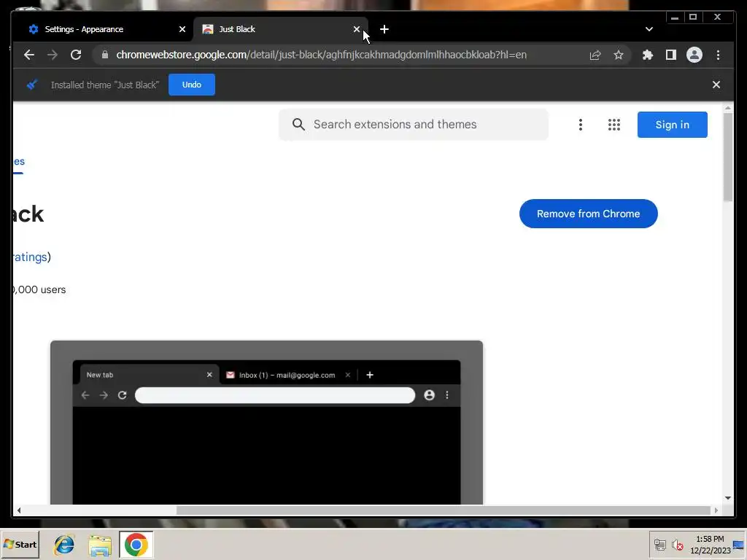Focus the Search extensions and themes field

(413, 124)
